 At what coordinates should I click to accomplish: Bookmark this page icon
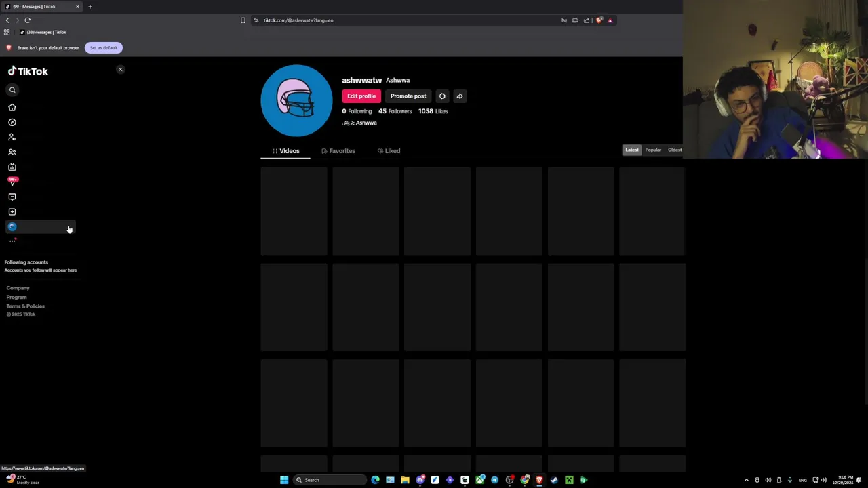[x=243, y=20]
